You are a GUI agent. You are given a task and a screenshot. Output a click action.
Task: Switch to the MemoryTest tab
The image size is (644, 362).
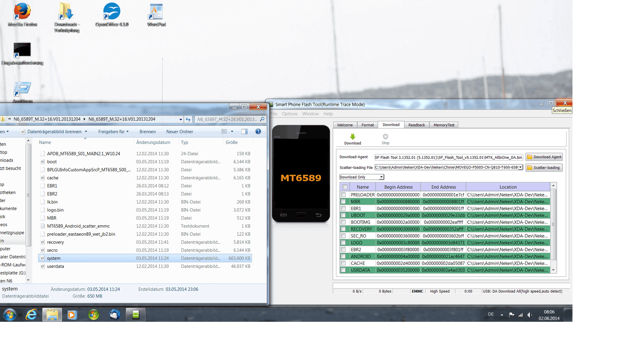tap(444, 125)
